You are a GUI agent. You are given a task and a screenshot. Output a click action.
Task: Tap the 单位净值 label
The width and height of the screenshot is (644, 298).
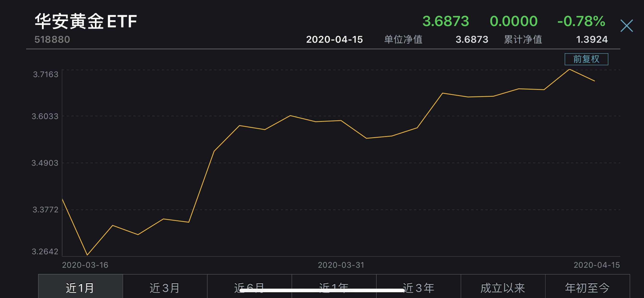coord(403,39)
